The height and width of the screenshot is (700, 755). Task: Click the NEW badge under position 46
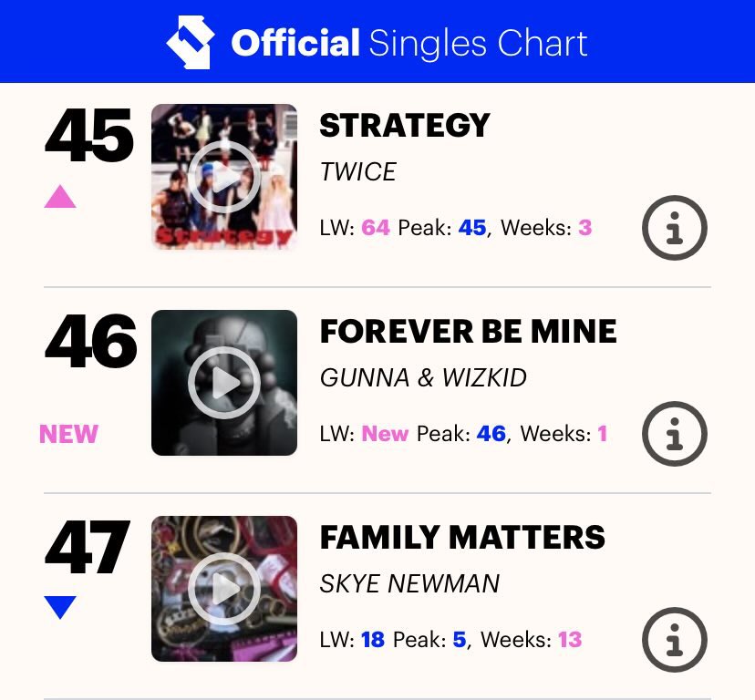tap(69, 434)
